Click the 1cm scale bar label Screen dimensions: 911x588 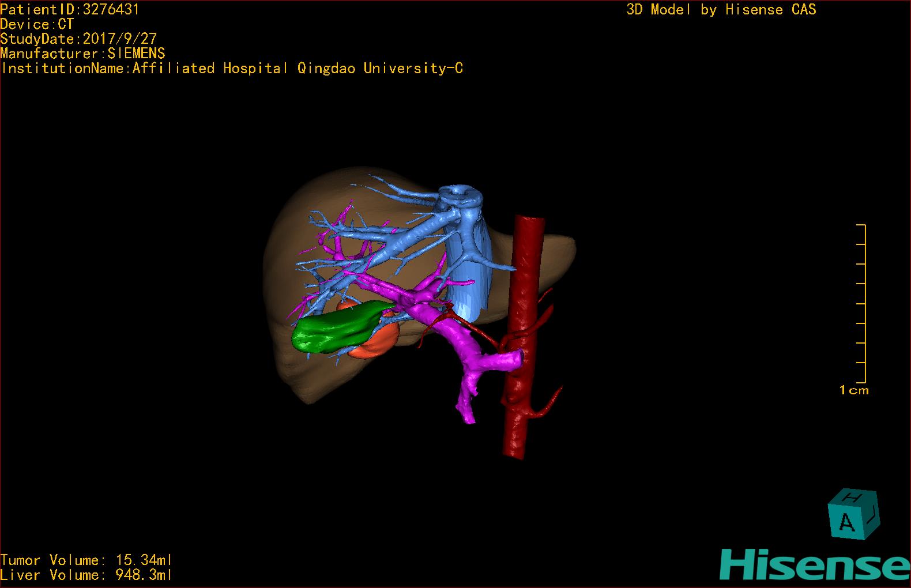tap(853, 390)
